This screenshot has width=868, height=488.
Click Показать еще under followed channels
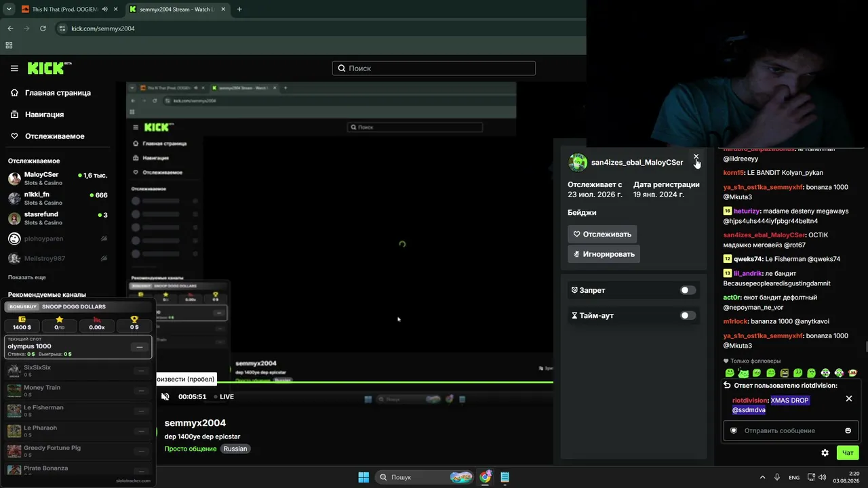pos(27,277)
